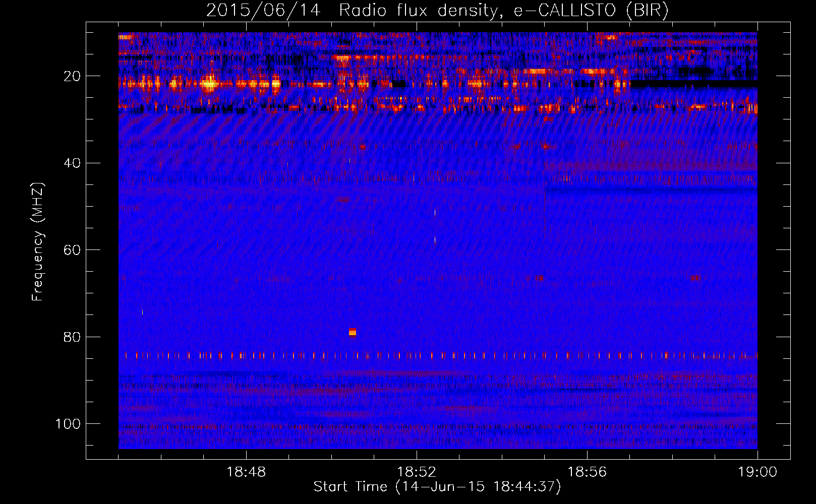Click the plot title "2015/06/14 Radio flux density, e-CALLISTO (BIR)"
This screenshot has width=816, height=504.
[437, 10]
